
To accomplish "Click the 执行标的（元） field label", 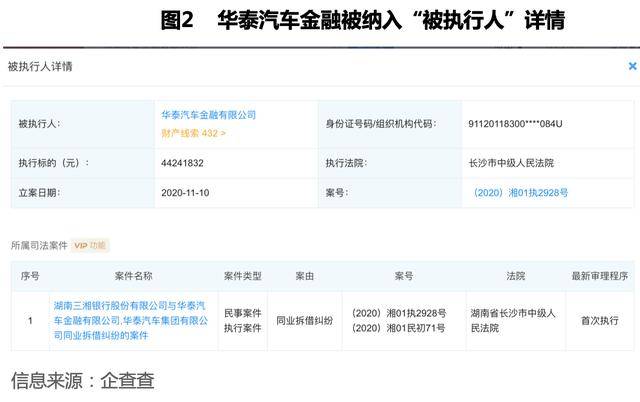I will pyautogui.click(x=53, y=163).
